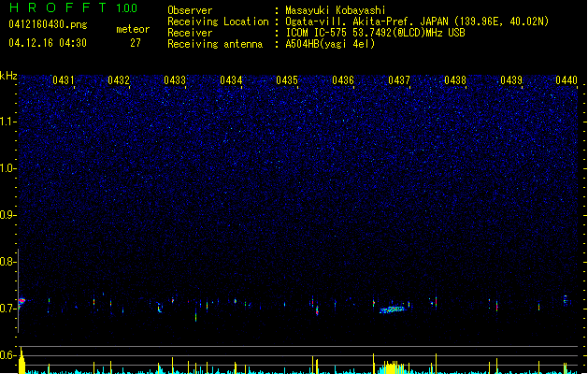This screenshot has height=374, width=588.
Task: Click the HROFFT 1.0.0 title text
Action: [x=74, y=7]
